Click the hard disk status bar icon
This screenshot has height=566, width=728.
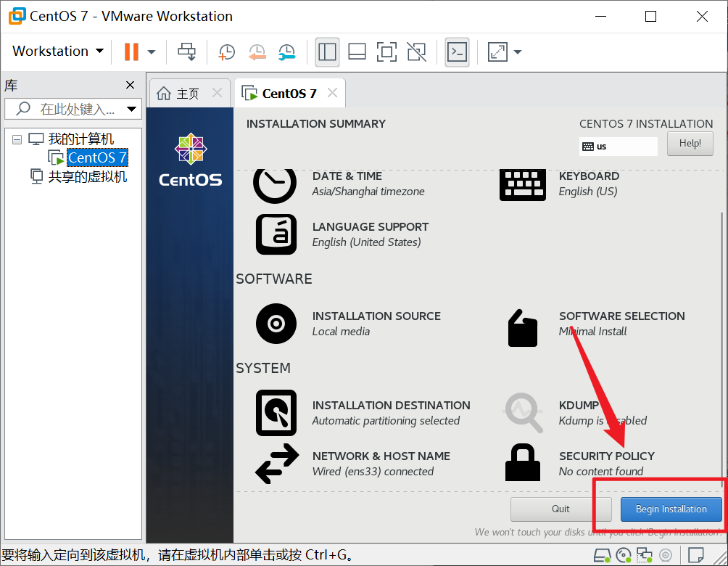coord(603,555)
